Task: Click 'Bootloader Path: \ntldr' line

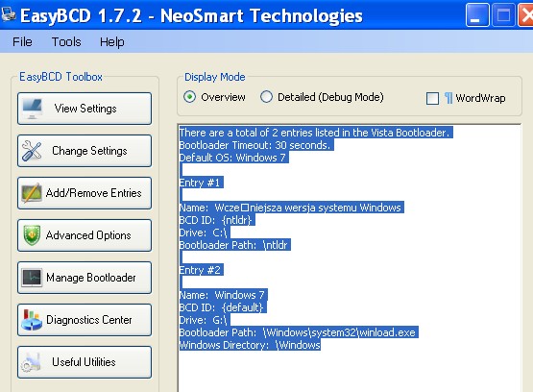Action: pos(235,245)
